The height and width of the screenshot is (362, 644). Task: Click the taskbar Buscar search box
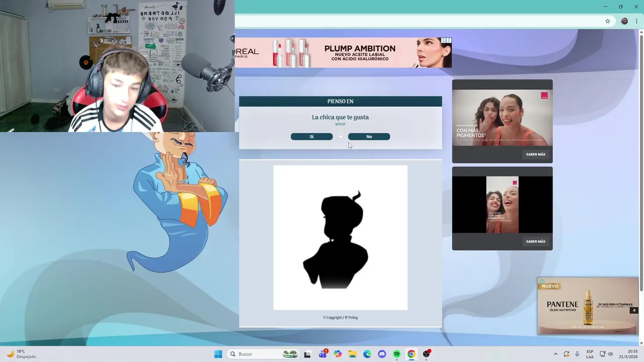coord(263,354)
